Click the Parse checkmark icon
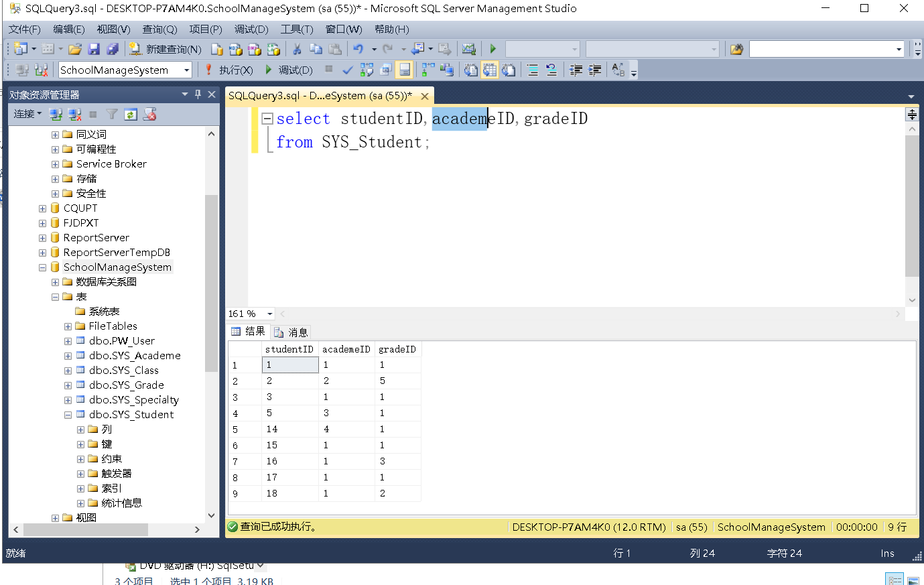The width and height of the screenshot is (924, 585). click(x=347, y=70)
